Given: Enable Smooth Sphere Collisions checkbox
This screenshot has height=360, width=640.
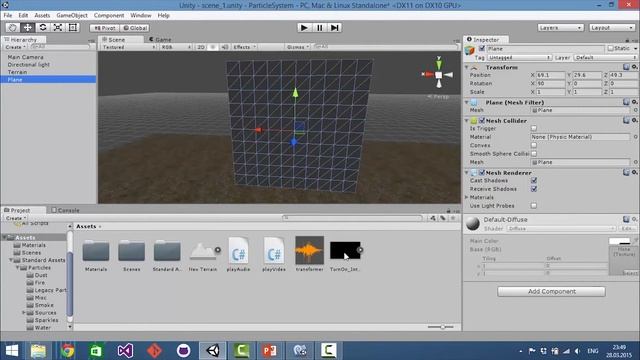Looking at the screenshot, I should pos(533,153).
